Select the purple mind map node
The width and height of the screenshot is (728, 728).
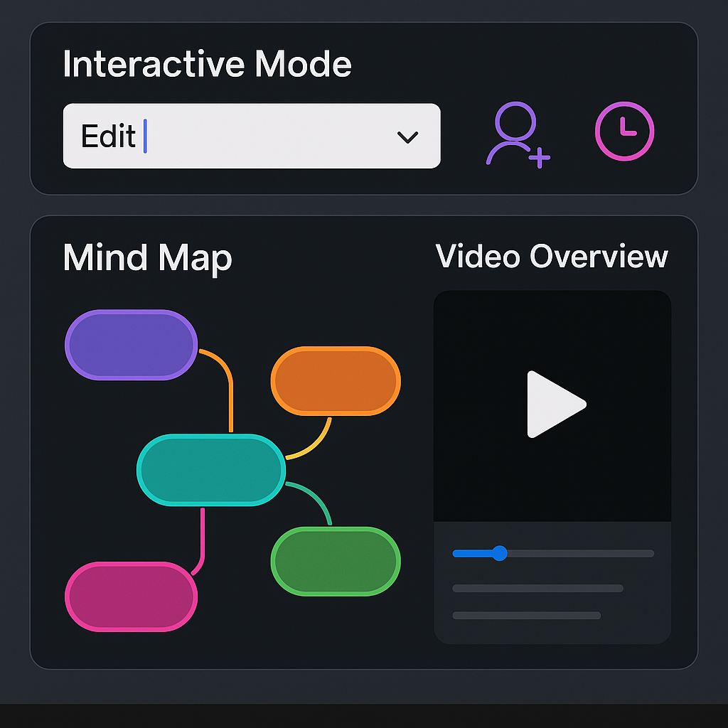tap(132, 345)
